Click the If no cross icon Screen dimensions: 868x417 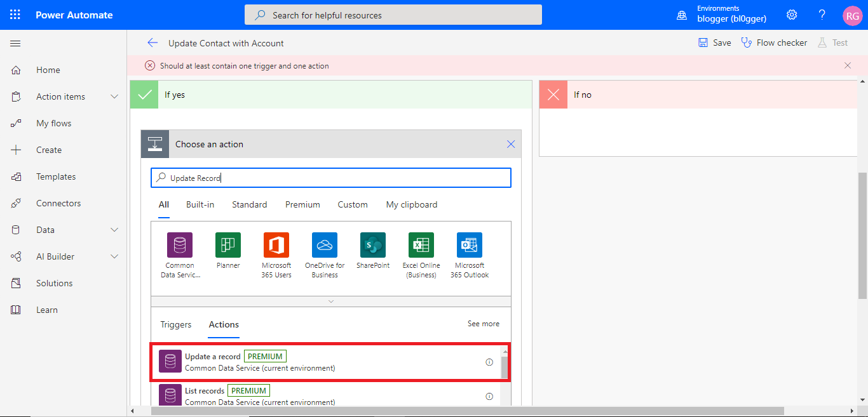553,95
